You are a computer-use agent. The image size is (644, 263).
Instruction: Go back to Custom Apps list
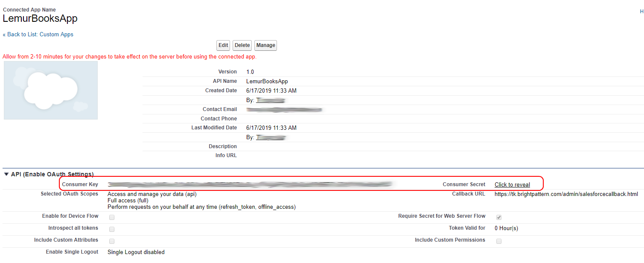point(38,35)
